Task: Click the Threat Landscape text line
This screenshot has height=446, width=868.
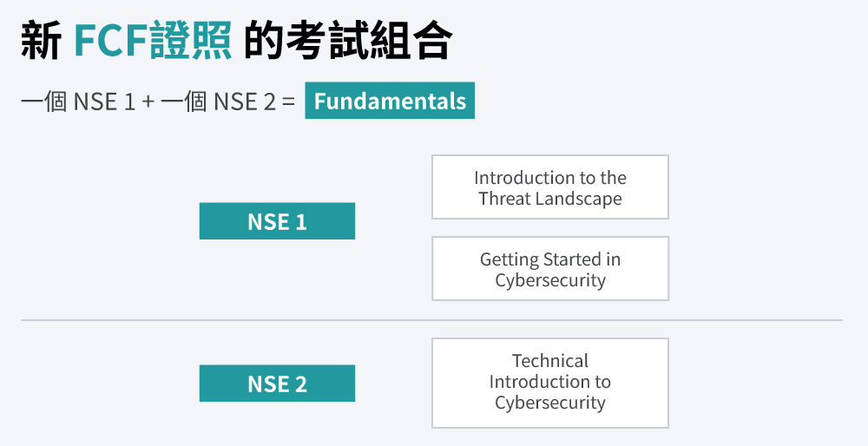Action: tap(550, 199)
